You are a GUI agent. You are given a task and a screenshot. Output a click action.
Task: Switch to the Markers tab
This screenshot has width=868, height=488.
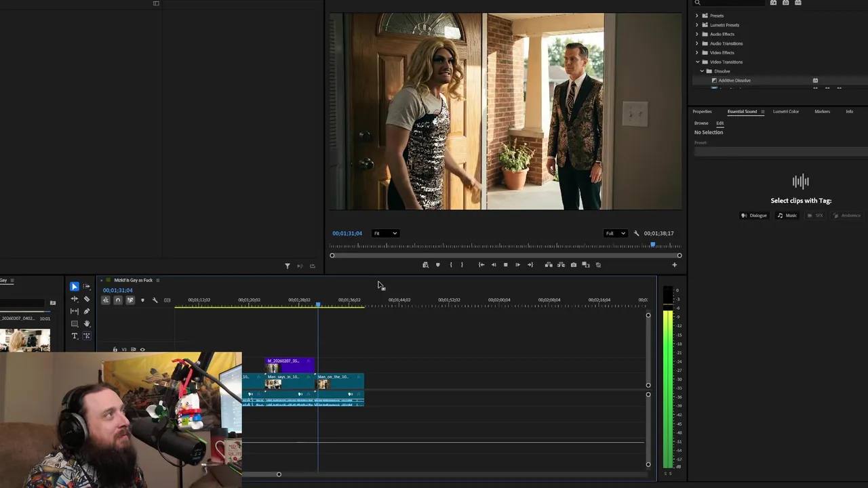click(822, 111)
